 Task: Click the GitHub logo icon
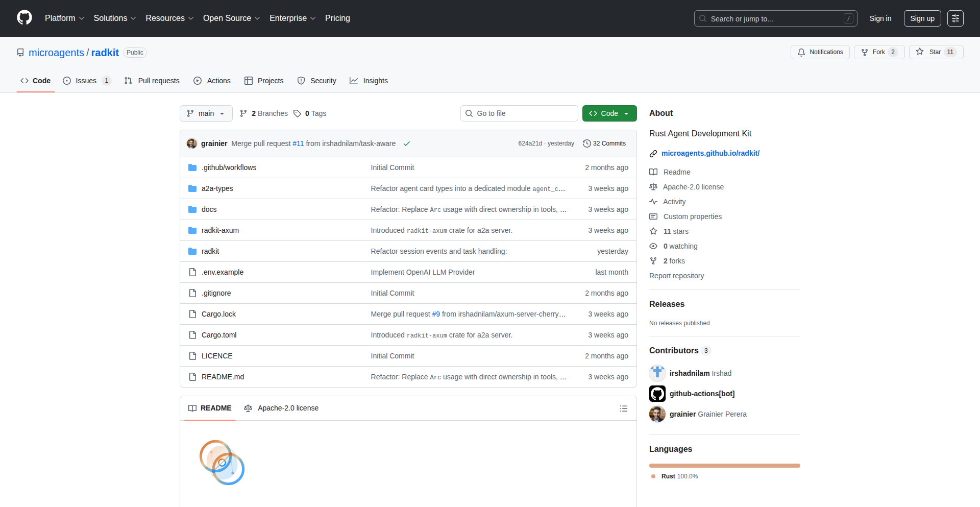[x=24, y=18]
